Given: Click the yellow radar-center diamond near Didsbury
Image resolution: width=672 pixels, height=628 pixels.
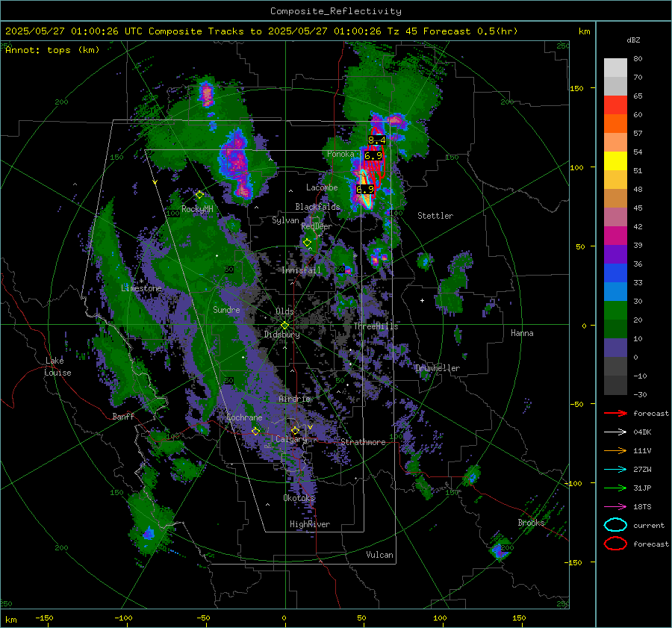Looking at the screenshot, I should (x=284, y=326).
